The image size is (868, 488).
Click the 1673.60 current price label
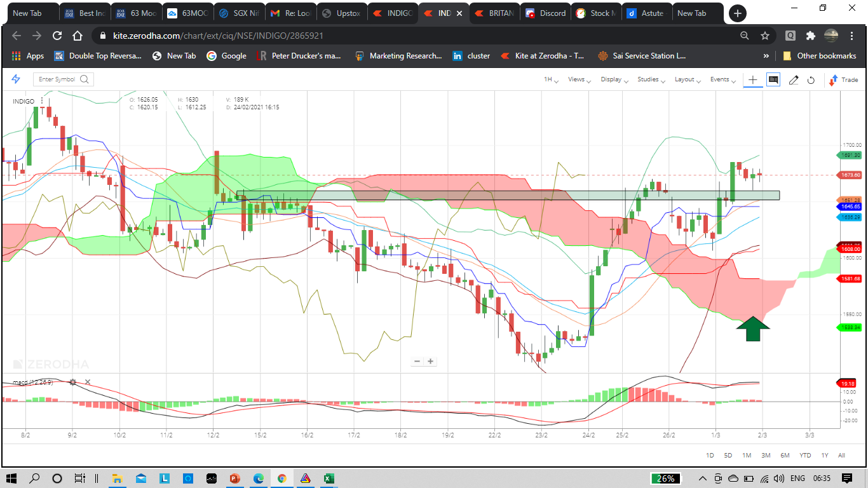(x=850, y=175)
